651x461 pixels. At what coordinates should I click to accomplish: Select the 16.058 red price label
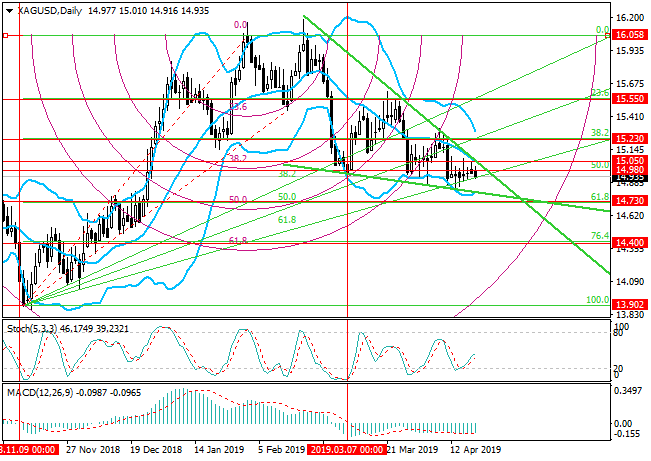pos(630,35)
